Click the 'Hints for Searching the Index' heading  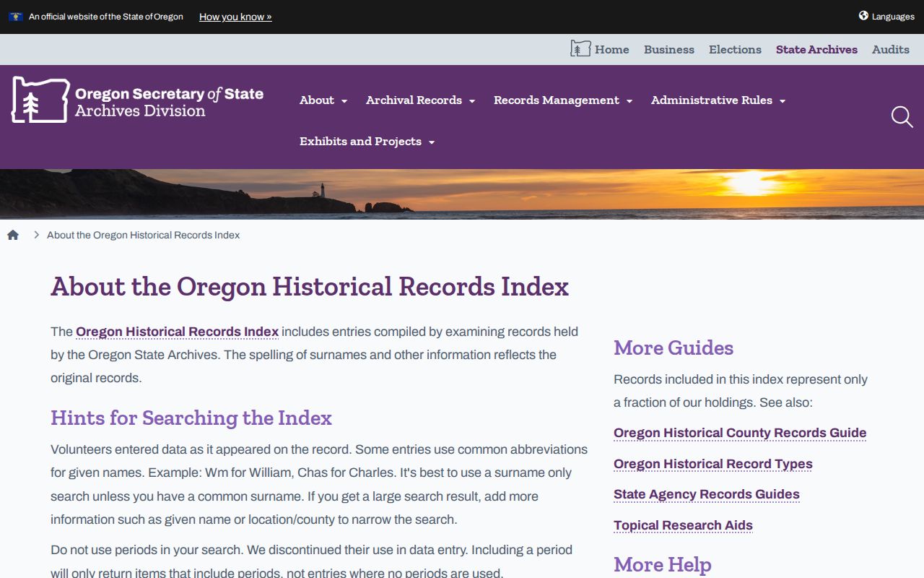click(191, 418)
